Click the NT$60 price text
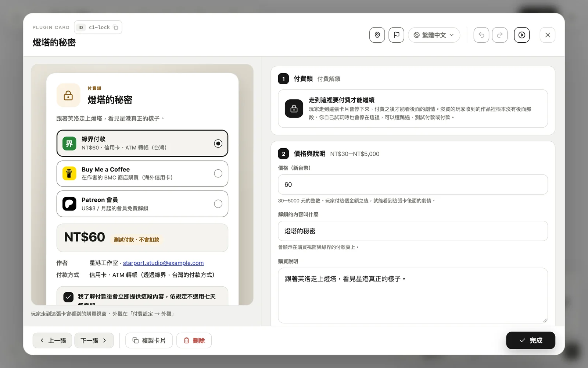The image size is (588, 368). point(85,237)
